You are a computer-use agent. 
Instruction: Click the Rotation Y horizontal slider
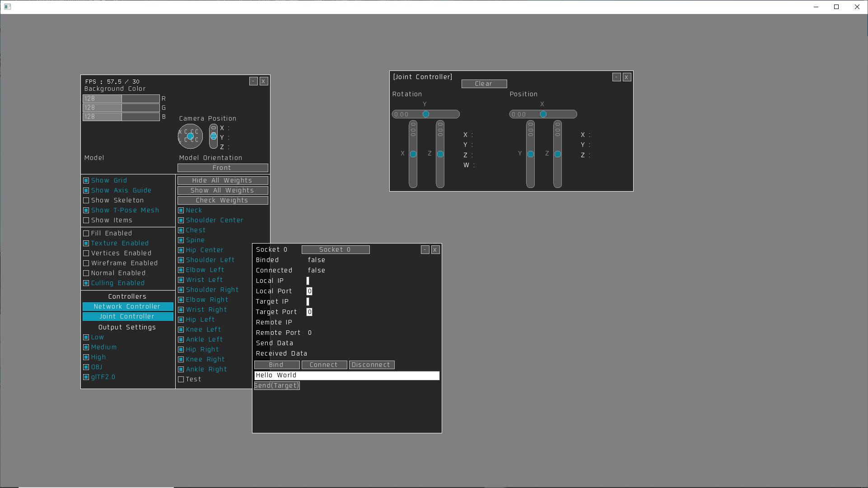click(426, 115)
